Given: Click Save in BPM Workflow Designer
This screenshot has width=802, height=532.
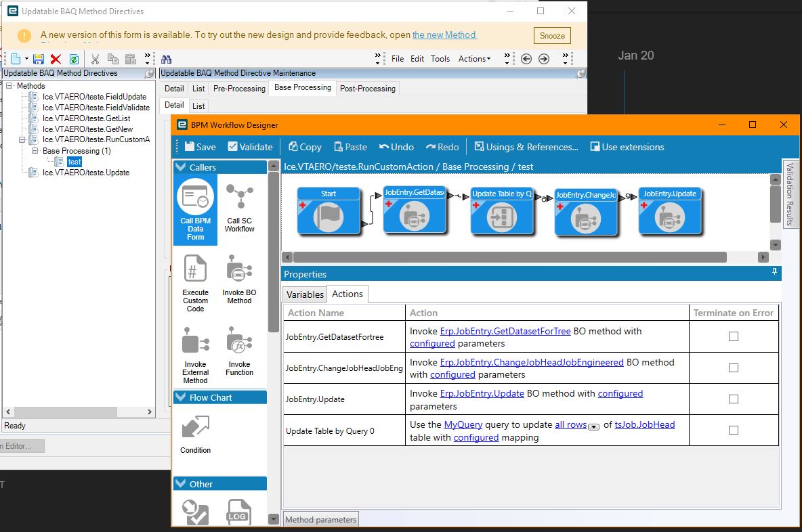Looking at the screenshot, I should click(200, 147).
